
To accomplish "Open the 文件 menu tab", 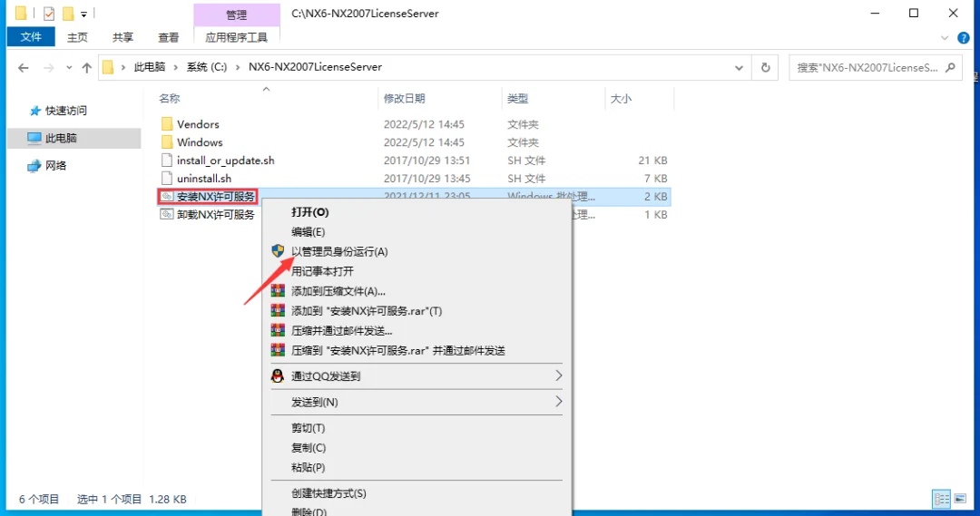I will [31, 37].
